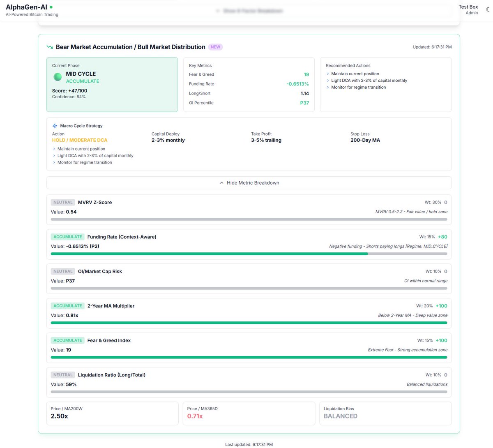Click the OI/Market Cap Risk progress bar

(x=249, y=289)
